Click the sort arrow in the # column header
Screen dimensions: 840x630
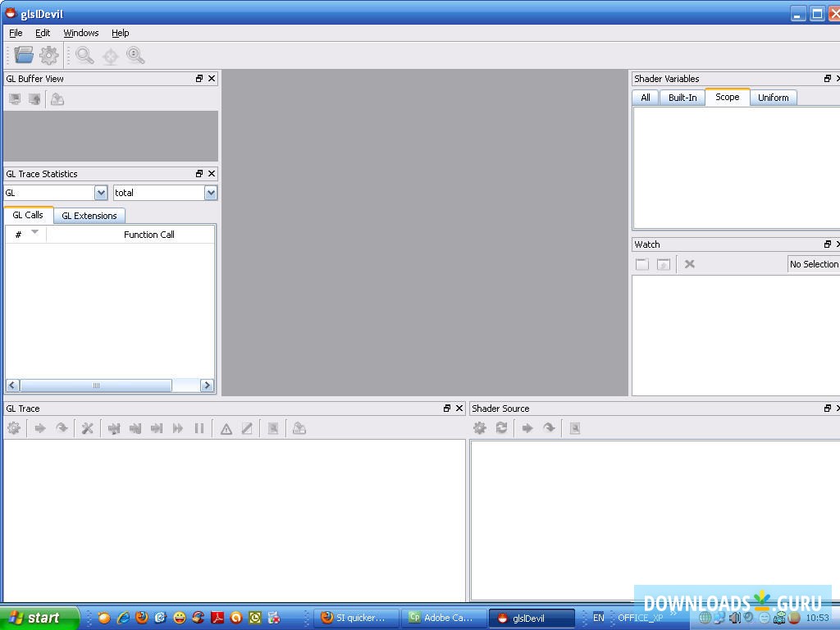tap(34, 232)
